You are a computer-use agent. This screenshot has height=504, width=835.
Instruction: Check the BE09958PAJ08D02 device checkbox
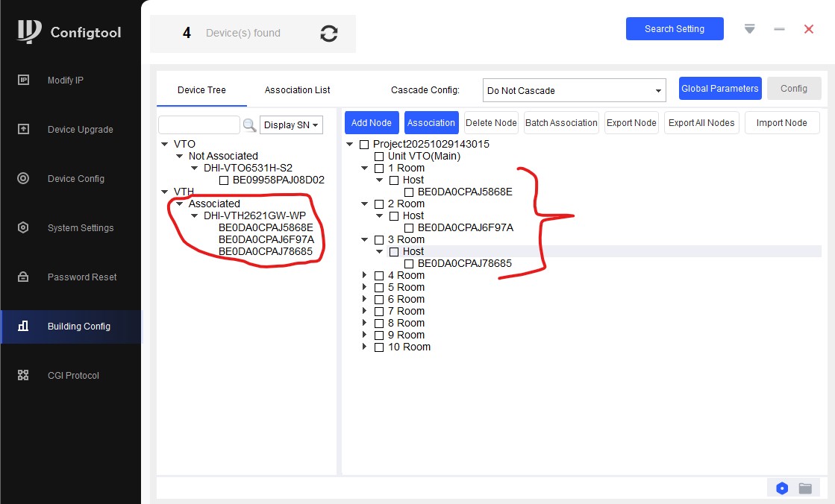point(224,180)
